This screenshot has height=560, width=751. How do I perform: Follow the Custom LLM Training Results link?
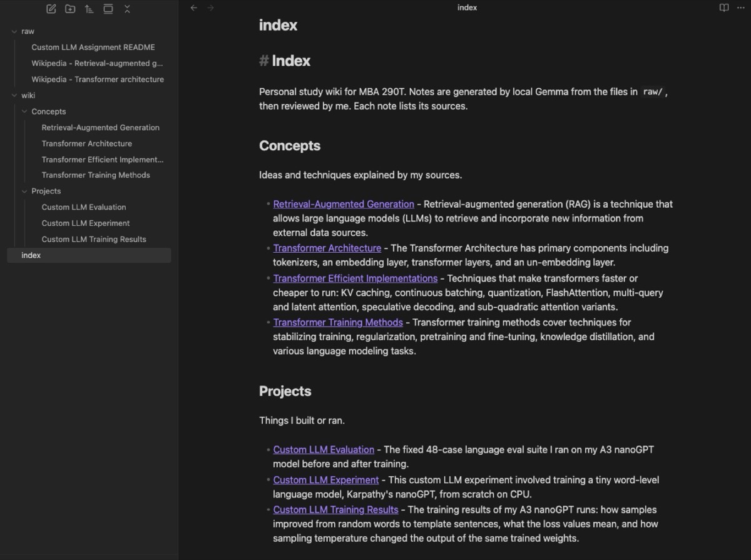tap(336, 509)
